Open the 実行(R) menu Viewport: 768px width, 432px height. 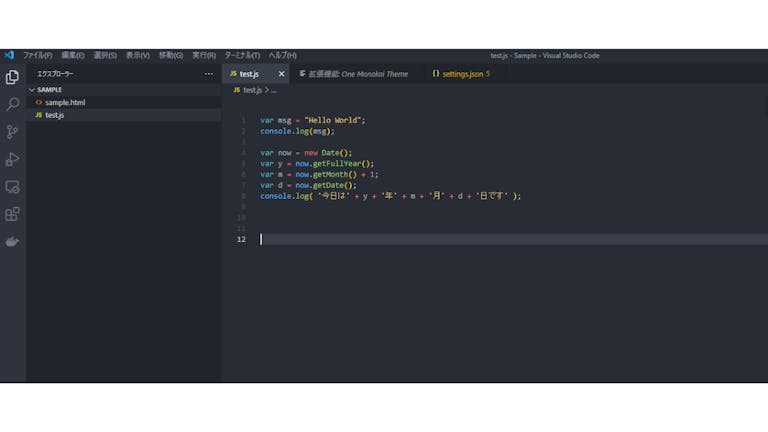click(x=204, y=55)
